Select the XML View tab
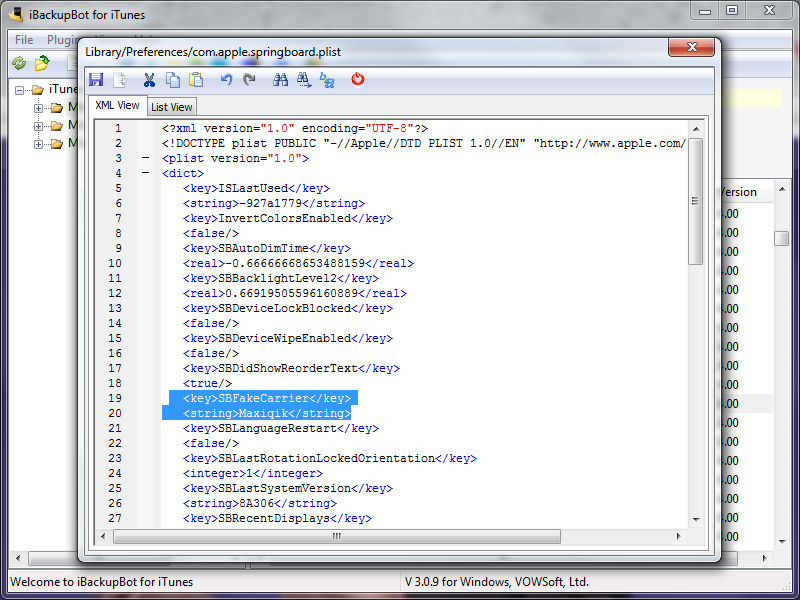Image resolution: width=800 pixels, height=600 pixels. [x=116, y=106]
